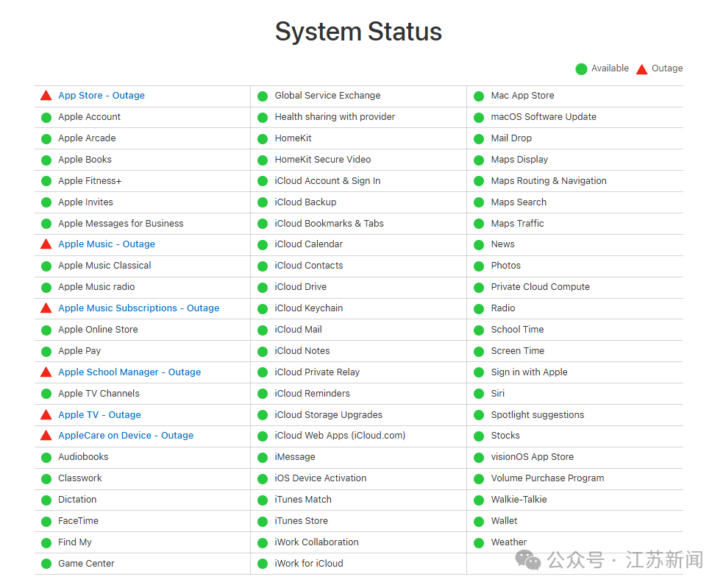The width and height of the screenshot is (726, 588).
Task: Click the red triangle beside Apple TV - Outage
Action: point(46,415)
